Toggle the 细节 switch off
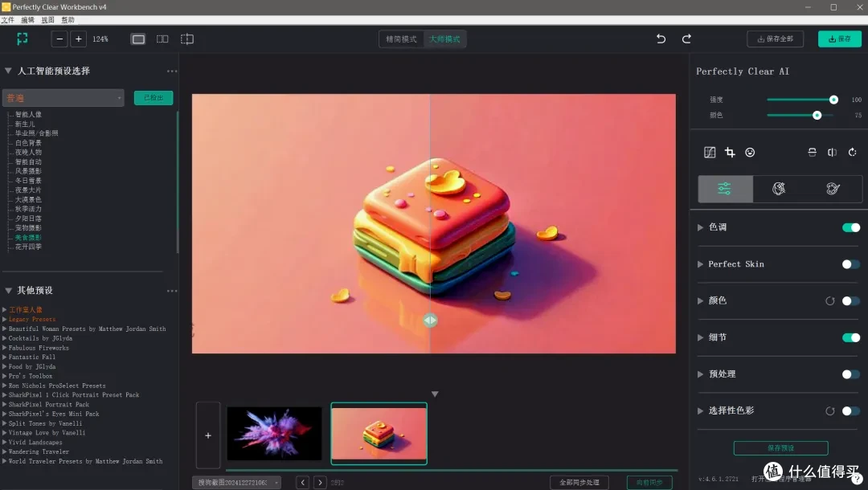Image resolution: width=868 pixels, height=490 pixels. tap(851, 337)
